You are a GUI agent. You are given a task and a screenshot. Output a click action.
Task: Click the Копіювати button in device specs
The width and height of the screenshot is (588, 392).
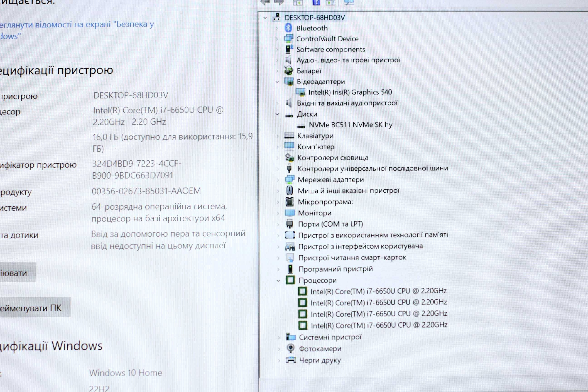17,272
